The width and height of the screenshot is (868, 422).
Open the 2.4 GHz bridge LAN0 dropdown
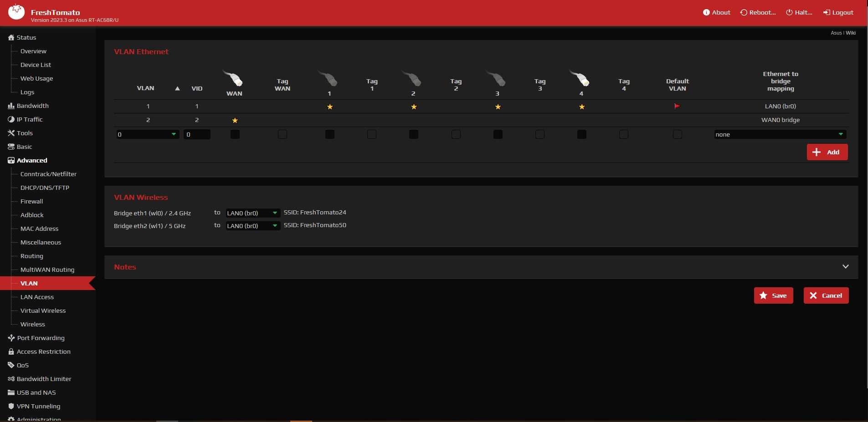[253, 213]
